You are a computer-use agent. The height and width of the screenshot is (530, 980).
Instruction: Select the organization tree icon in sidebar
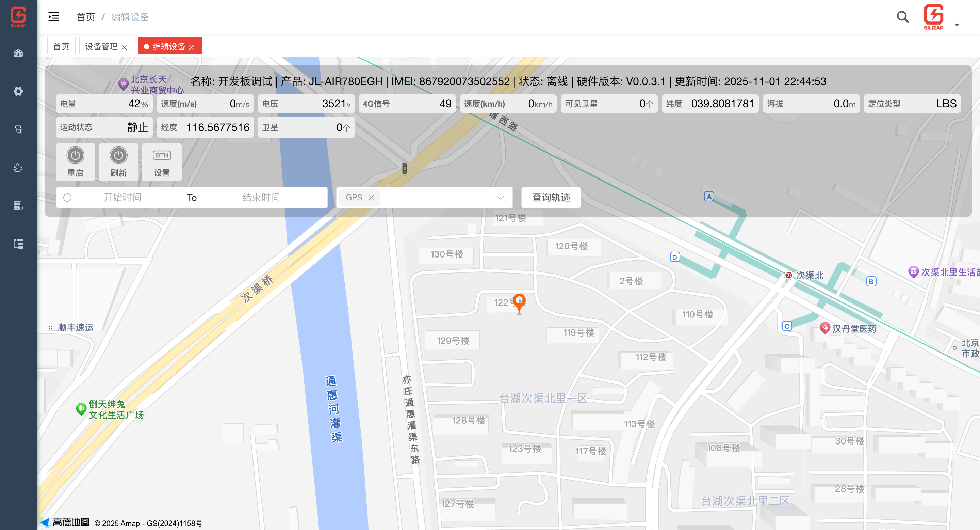(18, 244)
